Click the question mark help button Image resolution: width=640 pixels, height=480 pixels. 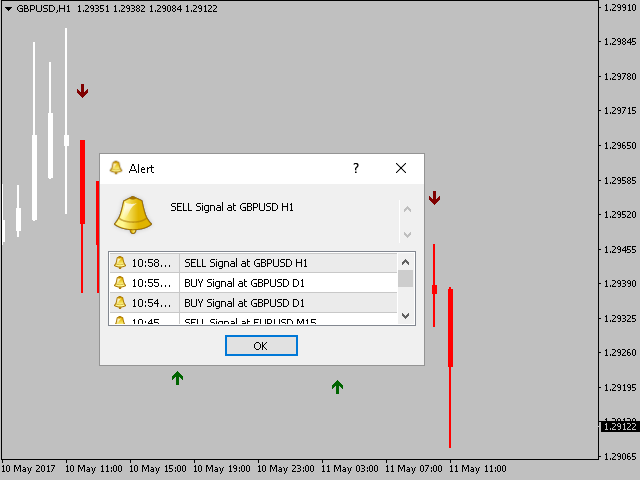(x=356, y=168)
